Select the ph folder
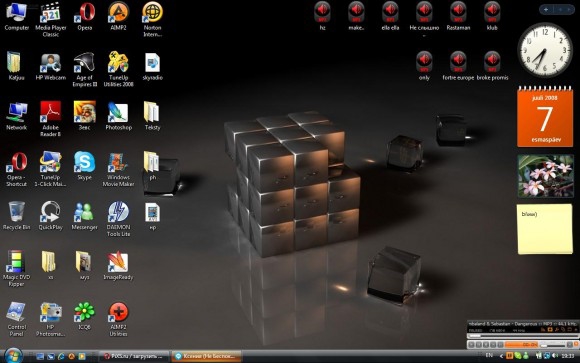This screenshot has height=363, width=580. (152, 166)
